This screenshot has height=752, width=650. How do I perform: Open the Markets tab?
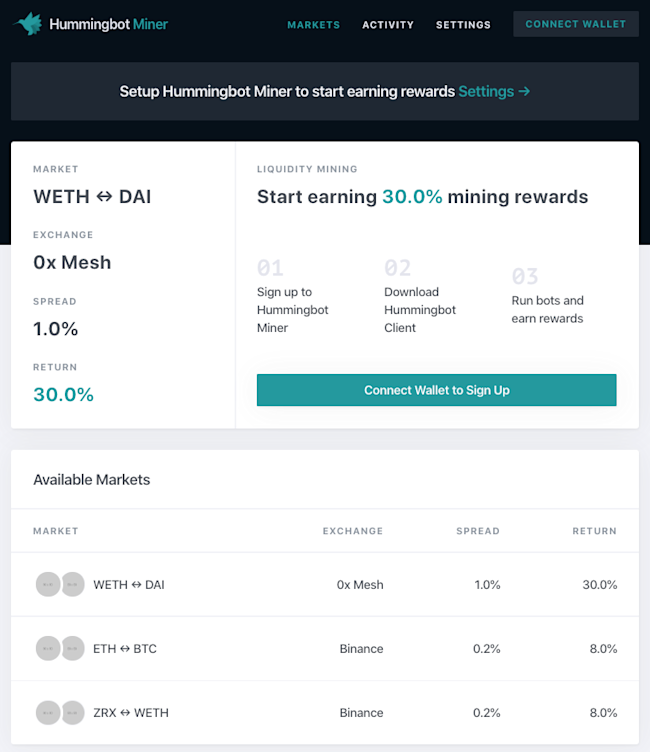point(313,24)
